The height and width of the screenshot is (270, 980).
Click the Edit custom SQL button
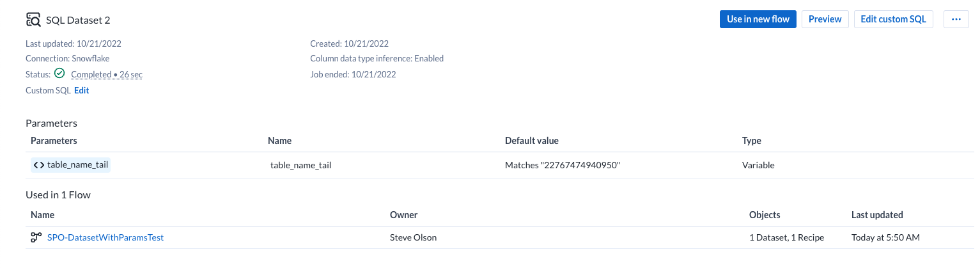click(893, 19)
